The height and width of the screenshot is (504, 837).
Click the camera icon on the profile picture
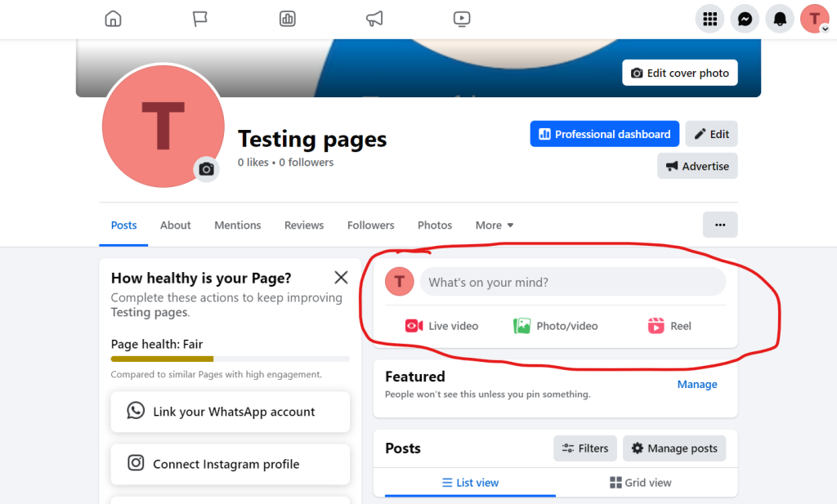[206, 170]
